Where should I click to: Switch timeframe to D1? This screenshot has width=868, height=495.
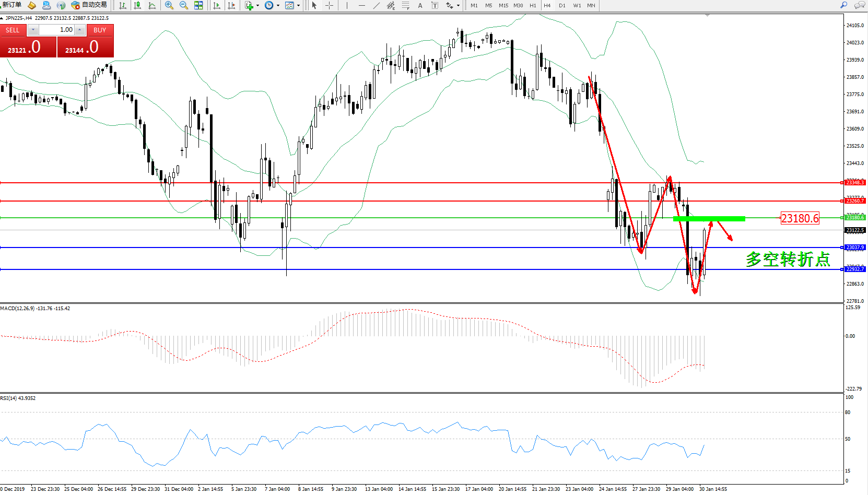[x=562, y=5]
